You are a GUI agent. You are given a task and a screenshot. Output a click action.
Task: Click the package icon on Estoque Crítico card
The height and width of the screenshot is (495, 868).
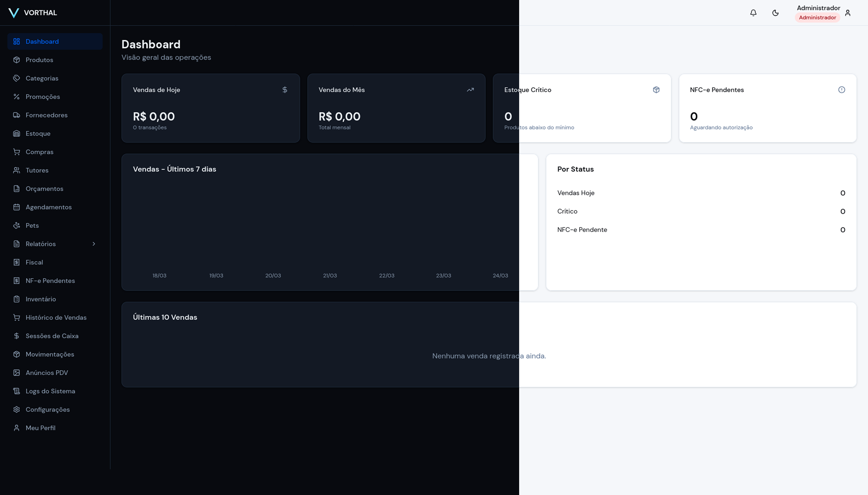pyautogui.click(x=656, y=90)
